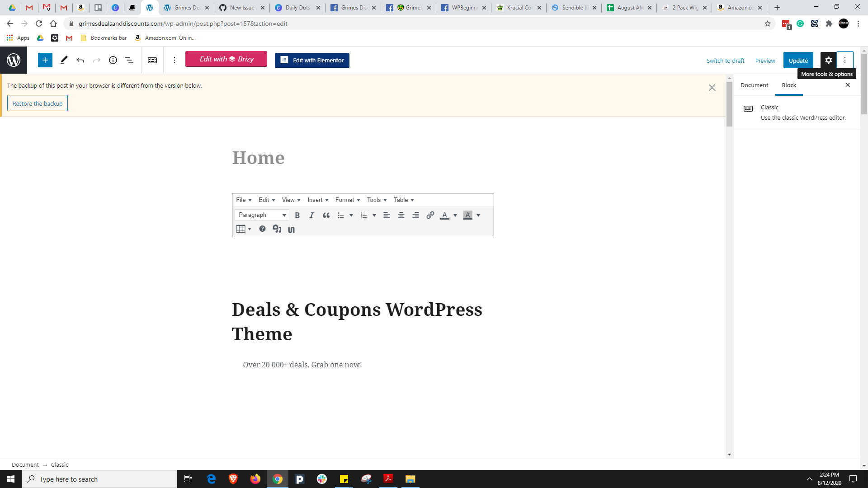Switch to the Block tab in the sidebar

[x=789, y=85]
